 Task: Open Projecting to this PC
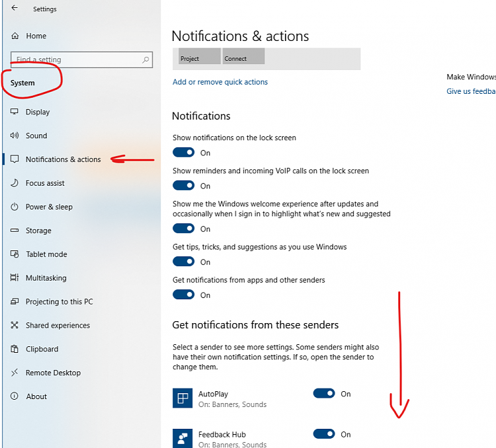tap(59, 301)
